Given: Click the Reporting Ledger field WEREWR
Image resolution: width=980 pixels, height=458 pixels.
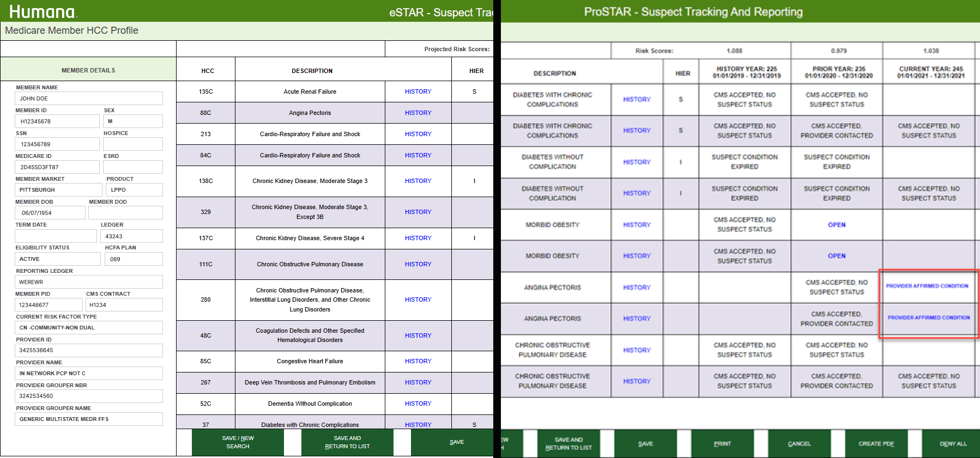Looking at the screenshot, I should point(89,282).
